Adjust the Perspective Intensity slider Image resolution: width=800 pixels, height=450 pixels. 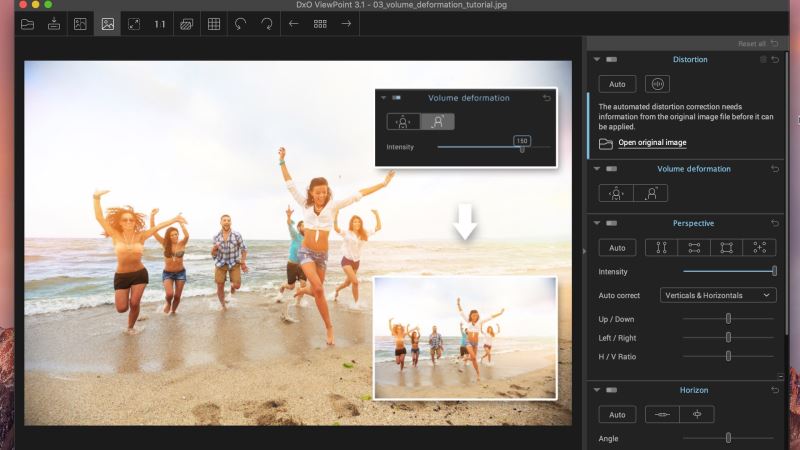730,271
